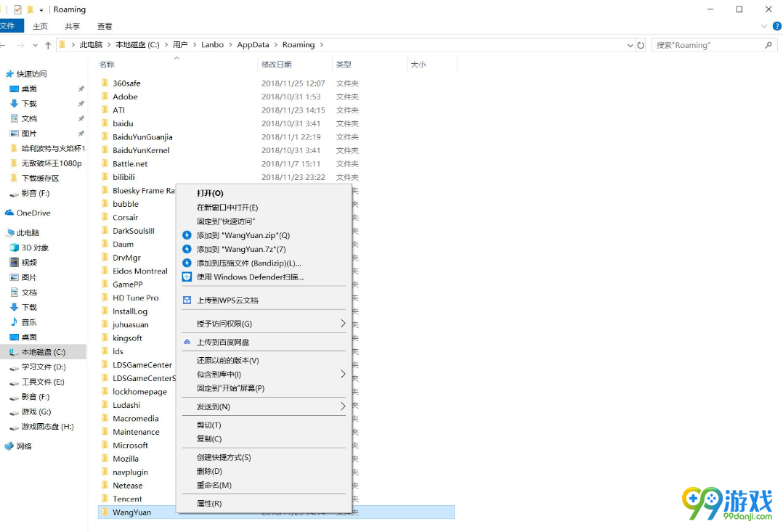Select 本地磁盘 (C:) drive in sidebar
This screenshot has height=532, width=783.
(x=43, y=352)
